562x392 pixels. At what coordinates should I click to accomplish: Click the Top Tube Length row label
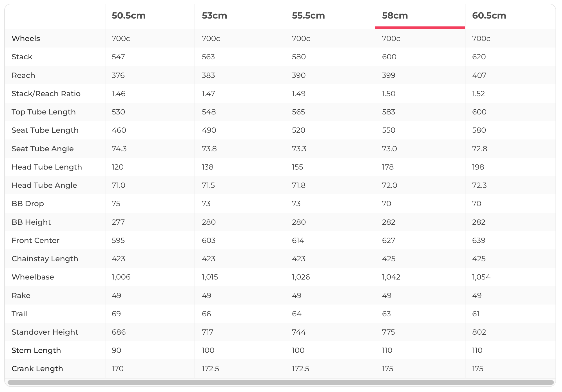(x=44, y=112)
